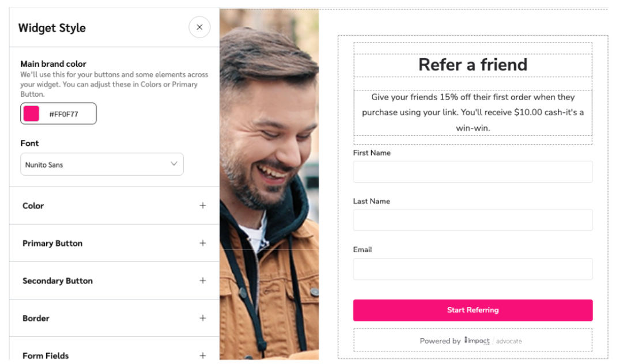
Task: Click the Start Referring button
Action: [x=473, y=310]
